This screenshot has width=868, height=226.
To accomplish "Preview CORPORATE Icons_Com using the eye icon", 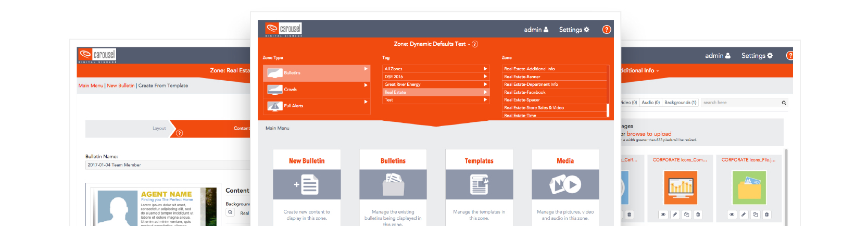I will pyautogui.click(x=663, y=215).
